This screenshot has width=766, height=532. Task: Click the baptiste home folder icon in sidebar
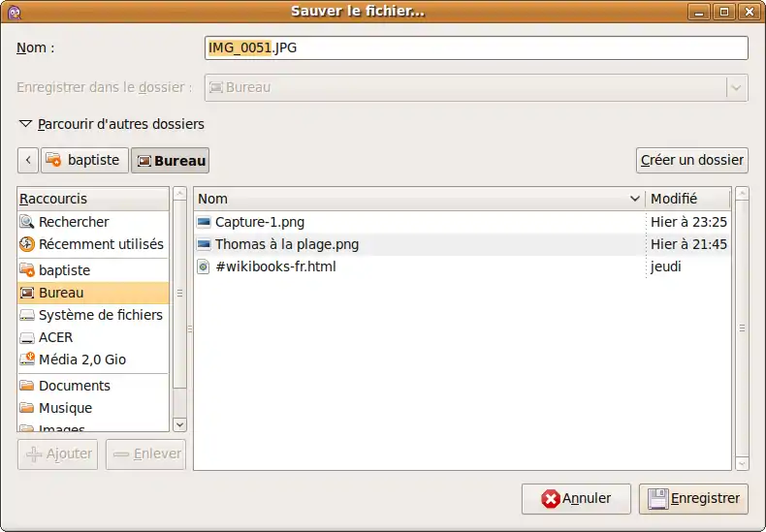[27, 270]
